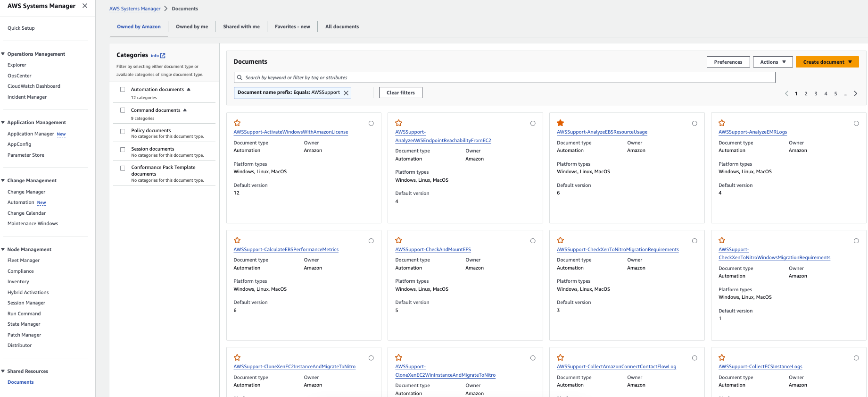
Task: Unfavorite the starred AWSSupport-AnalyzeEBSResourceUsage document
Action: click(x=561, y=123)
